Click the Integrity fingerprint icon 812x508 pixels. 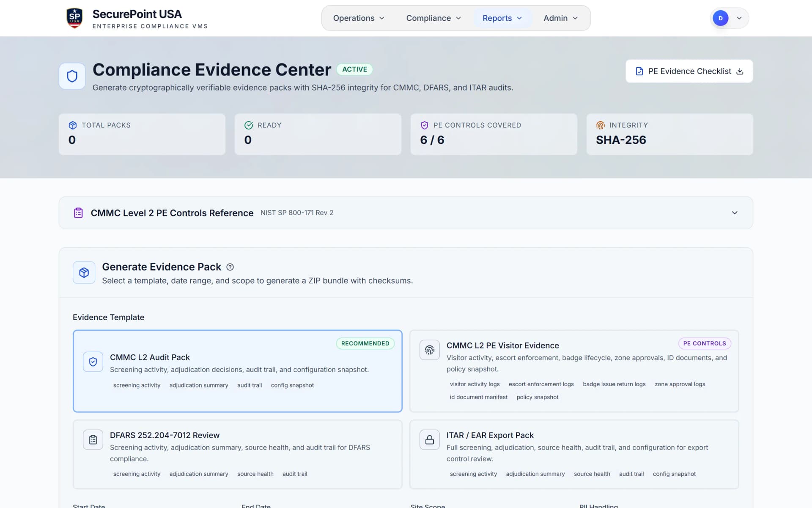point(601,125)
